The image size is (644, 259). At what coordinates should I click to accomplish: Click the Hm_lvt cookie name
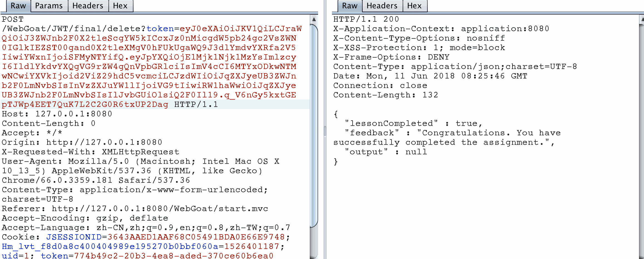[x=110, y=246]
